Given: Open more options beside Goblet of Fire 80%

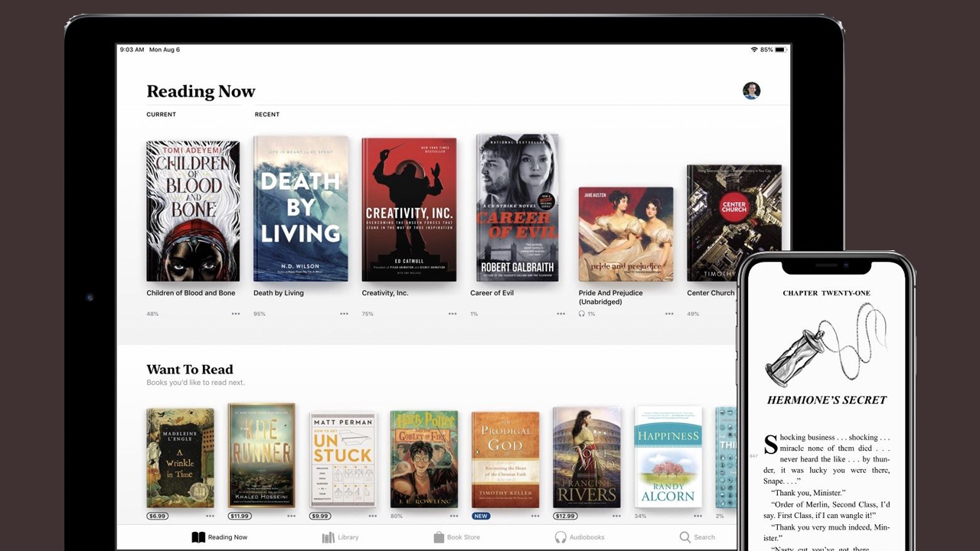Looking at the screenshot, I should tap(453, 516).
